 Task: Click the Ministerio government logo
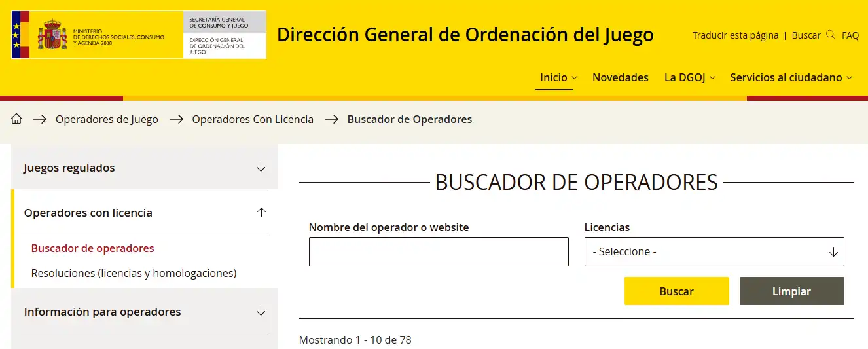click(x=98, y=35)
